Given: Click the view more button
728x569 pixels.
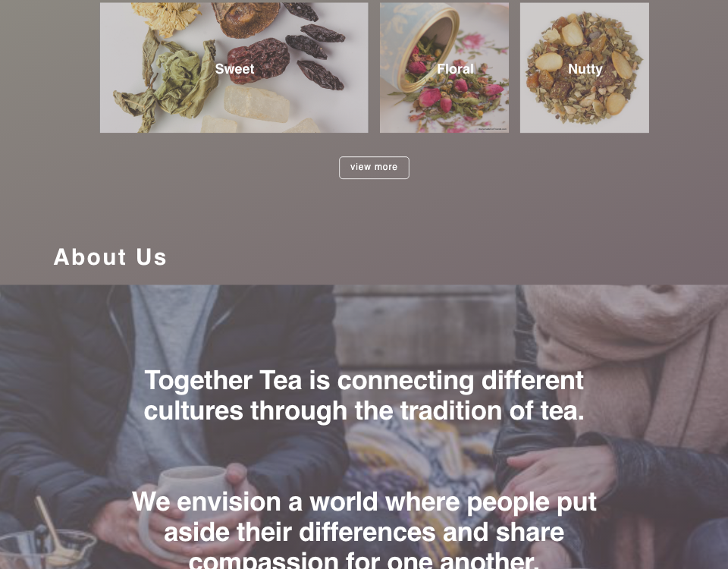Looking at the screenshot, I should [374, 167].
